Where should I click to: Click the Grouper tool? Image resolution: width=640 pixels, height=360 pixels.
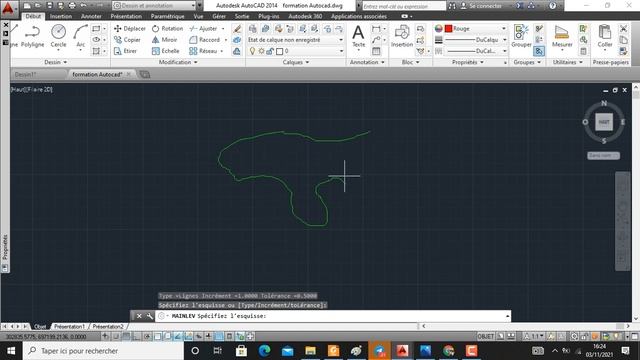click(521, 36)
